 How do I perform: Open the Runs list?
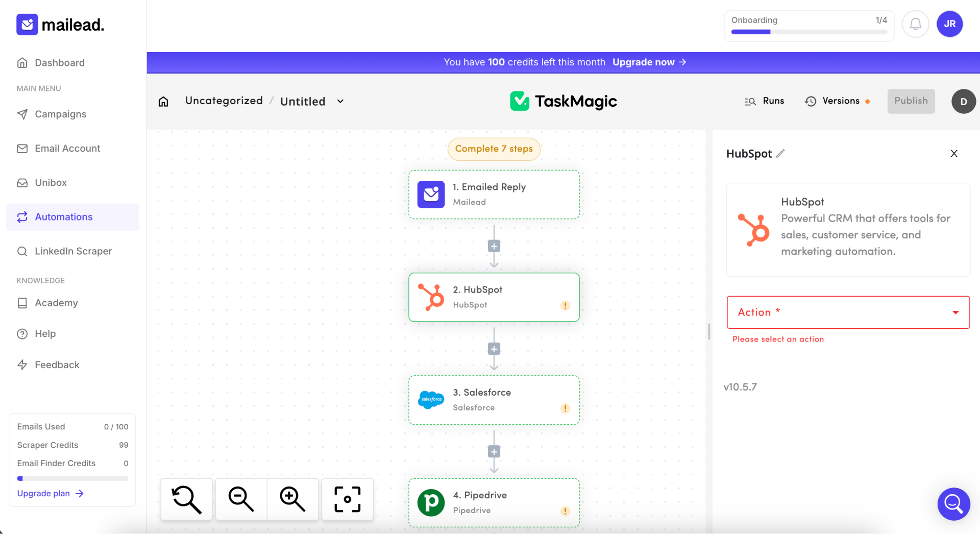764,101
